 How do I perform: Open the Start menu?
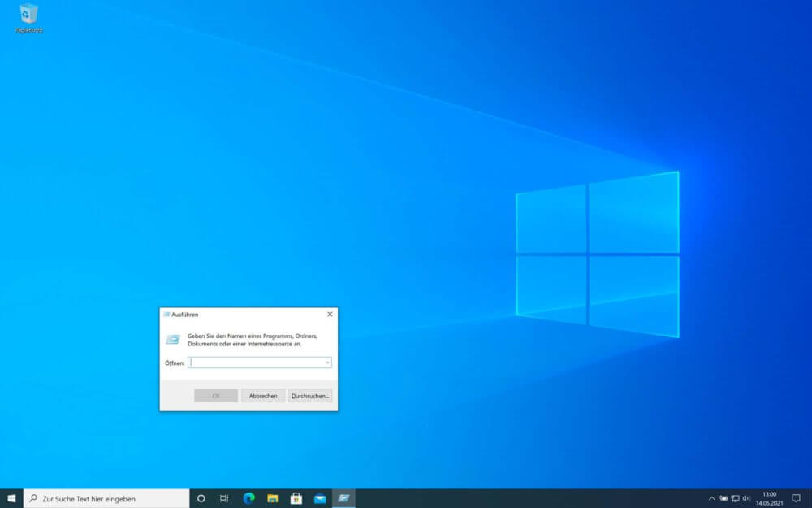pos(11,498)
